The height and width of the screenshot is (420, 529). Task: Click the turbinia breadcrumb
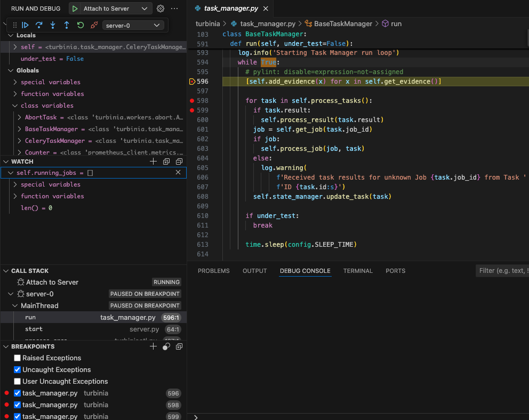point(208,23)
